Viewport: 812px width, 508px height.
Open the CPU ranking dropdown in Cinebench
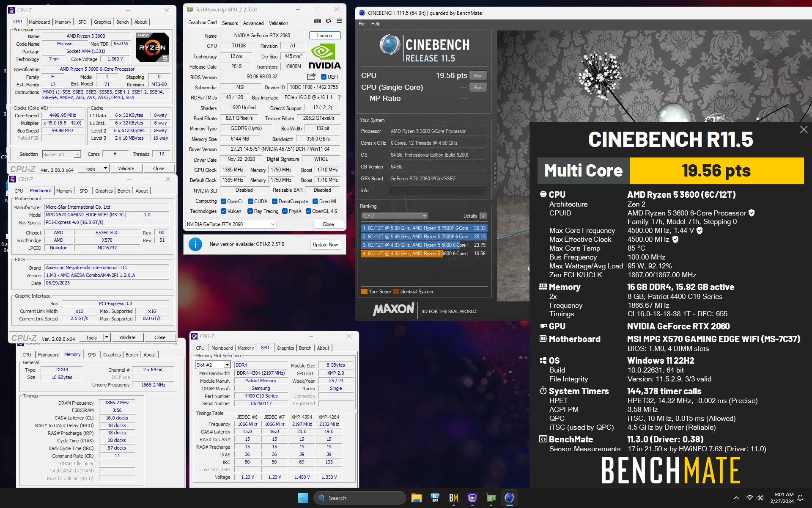395,216
